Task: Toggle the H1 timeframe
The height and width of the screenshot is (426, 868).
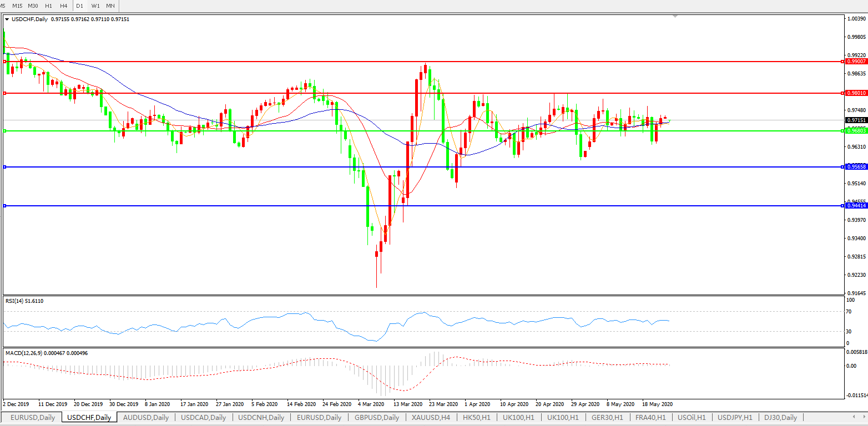Action: 48,6
